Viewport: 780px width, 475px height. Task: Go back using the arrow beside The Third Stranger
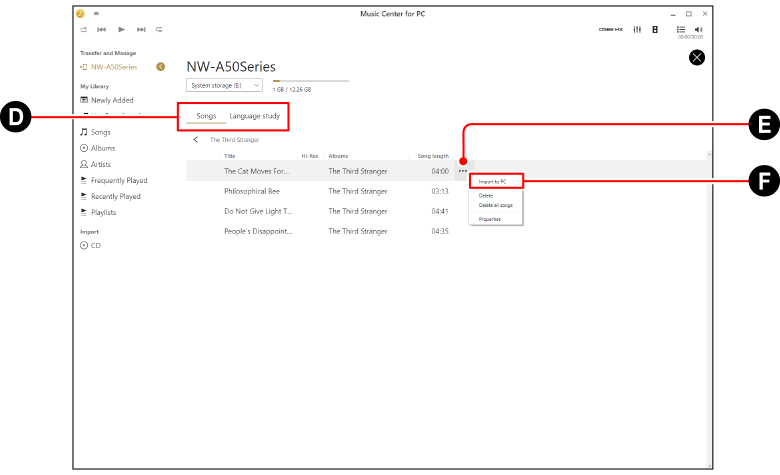[x=196, y=140]
